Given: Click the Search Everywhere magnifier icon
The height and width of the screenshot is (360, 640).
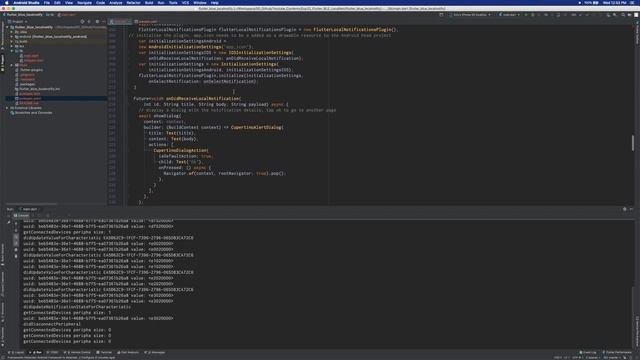Looking at the screenshot, I should pyautogui.click(x=623, y=15).
